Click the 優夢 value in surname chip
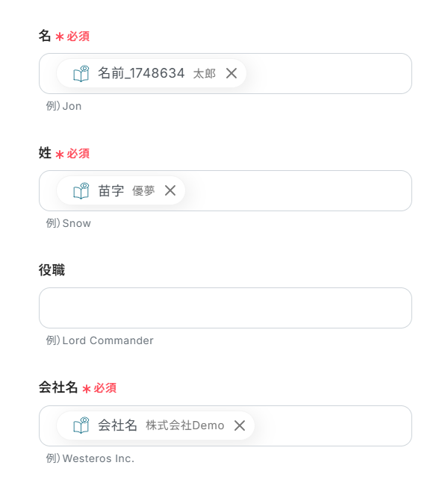Viewport: 448px width, 483px height. click(x=143, y=191)
